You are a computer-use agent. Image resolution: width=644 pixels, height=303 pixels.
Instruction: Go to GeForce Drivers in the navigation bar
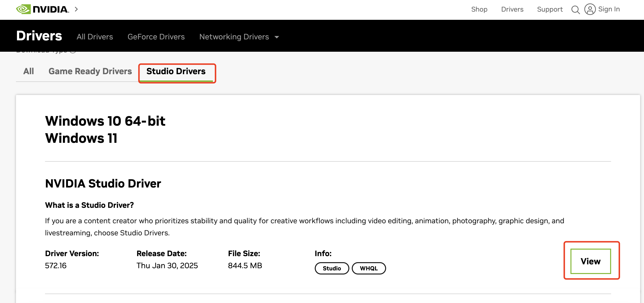(156, 37)
